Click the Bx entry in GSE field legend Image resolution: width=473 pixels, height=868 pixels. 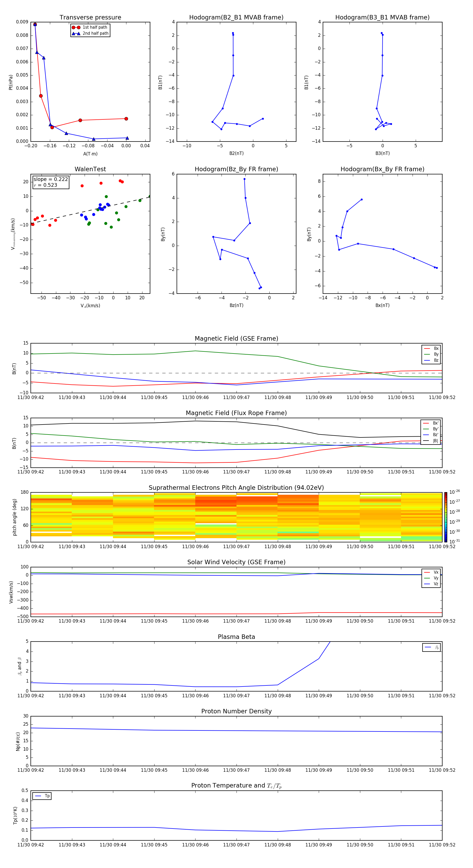[x=431, y=349]
